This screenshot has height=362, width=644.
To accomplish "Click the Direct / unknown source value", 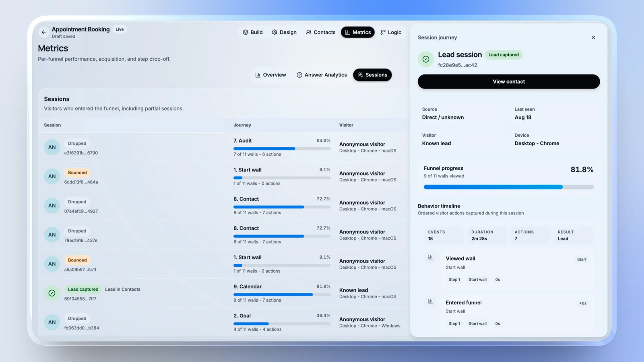I will 443,117.
